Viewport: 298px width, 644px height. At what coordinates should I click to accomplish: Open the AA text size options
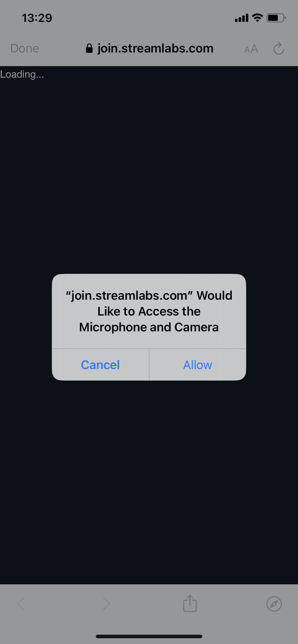pyautogui.click(x=251, y=49)
